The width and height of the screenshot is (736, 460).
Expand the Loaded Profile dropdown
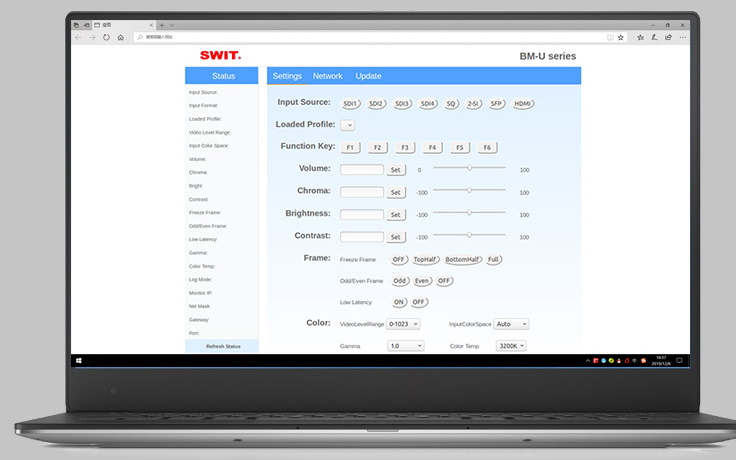pyautogui.click(x=348, y=125)
